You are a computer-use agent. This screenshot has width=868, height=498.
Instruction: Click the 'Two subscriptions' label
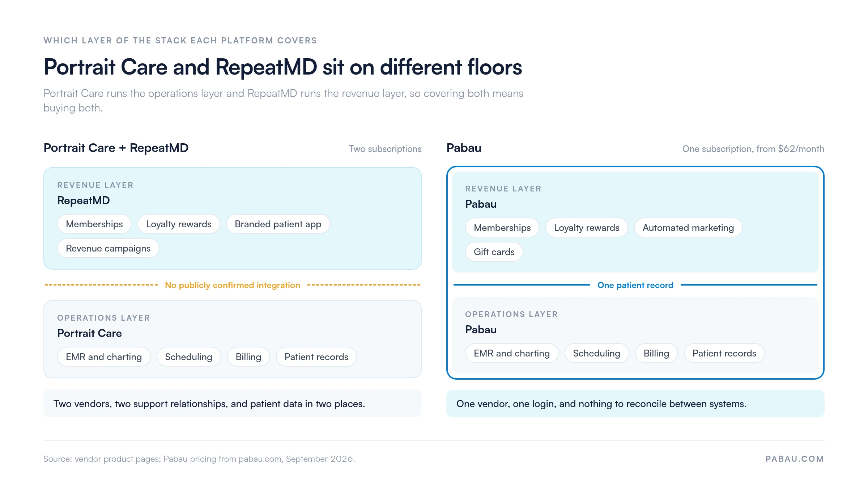tap(385, 149)
